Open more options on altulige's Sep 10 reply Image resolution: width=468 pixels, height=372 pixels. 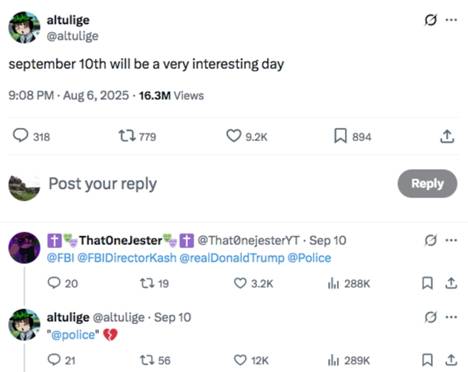pos(451,317)
